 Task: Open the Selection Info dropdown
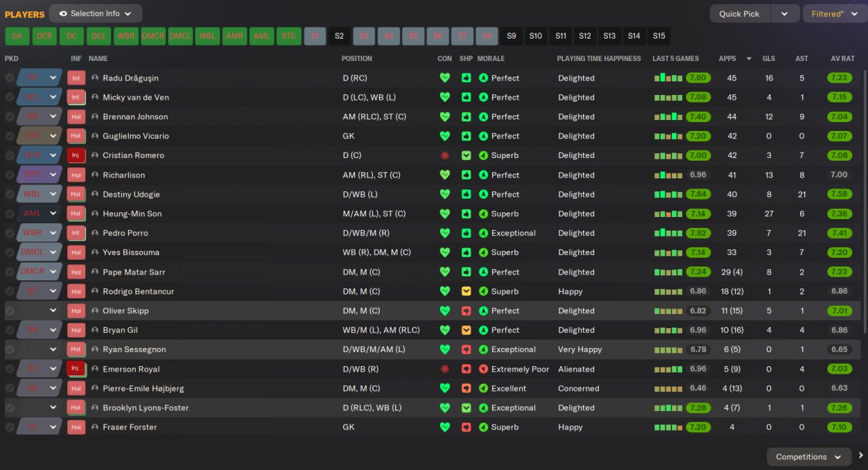[x=96, y=14]
